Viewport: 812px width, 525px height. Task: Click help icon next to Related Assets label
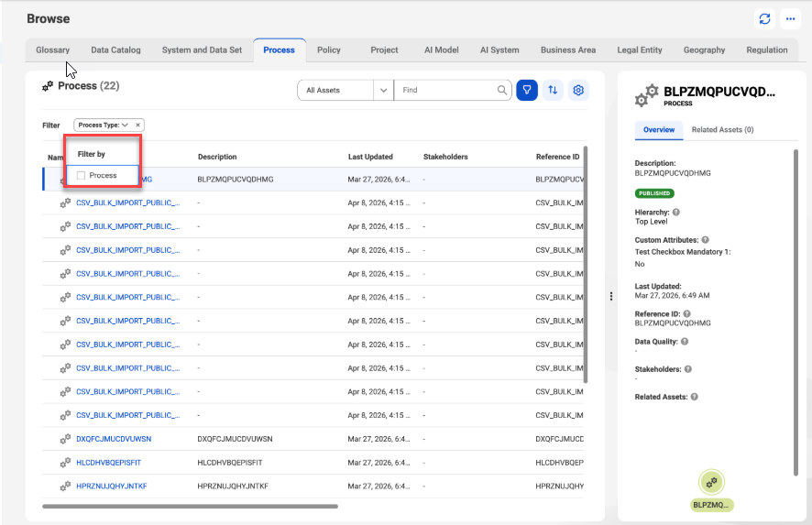(694, 397)
